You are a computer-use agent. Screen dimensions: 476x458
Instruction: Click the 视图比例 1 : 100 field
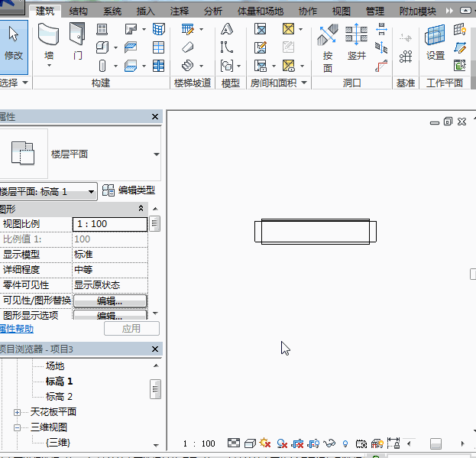[109, 224]
